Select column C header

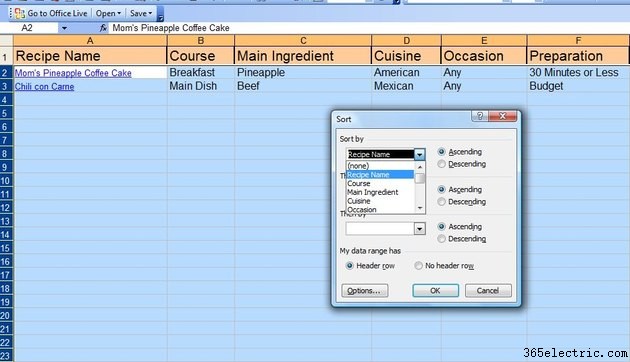(303, 41)
